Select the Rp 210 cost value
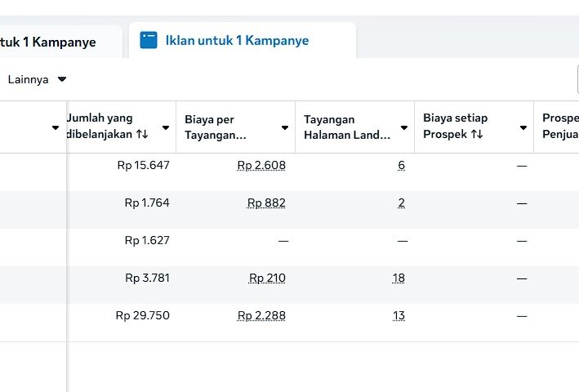 tap(267, 278)
